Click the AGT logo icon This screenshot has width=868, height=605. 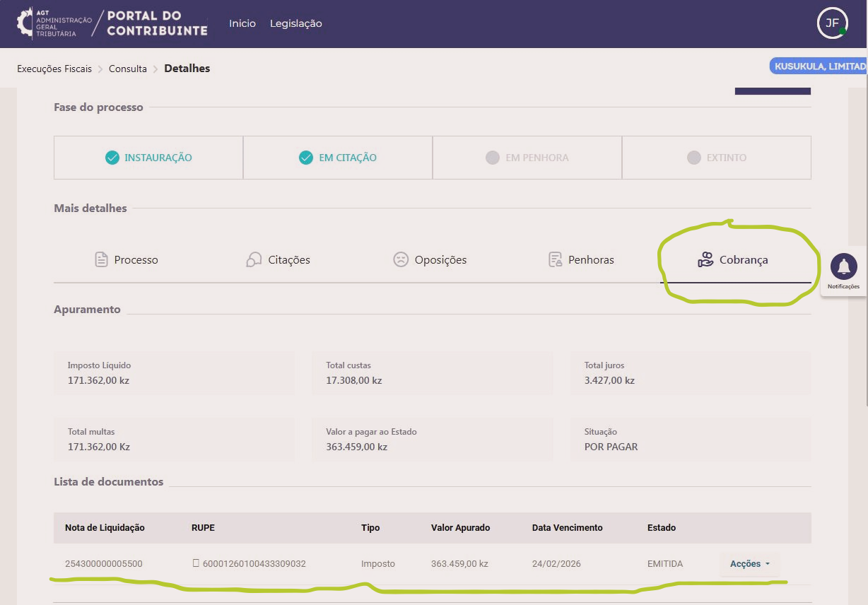tap(25, 23)
